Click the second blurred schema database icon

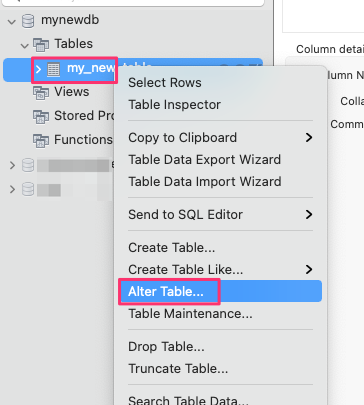28,189
